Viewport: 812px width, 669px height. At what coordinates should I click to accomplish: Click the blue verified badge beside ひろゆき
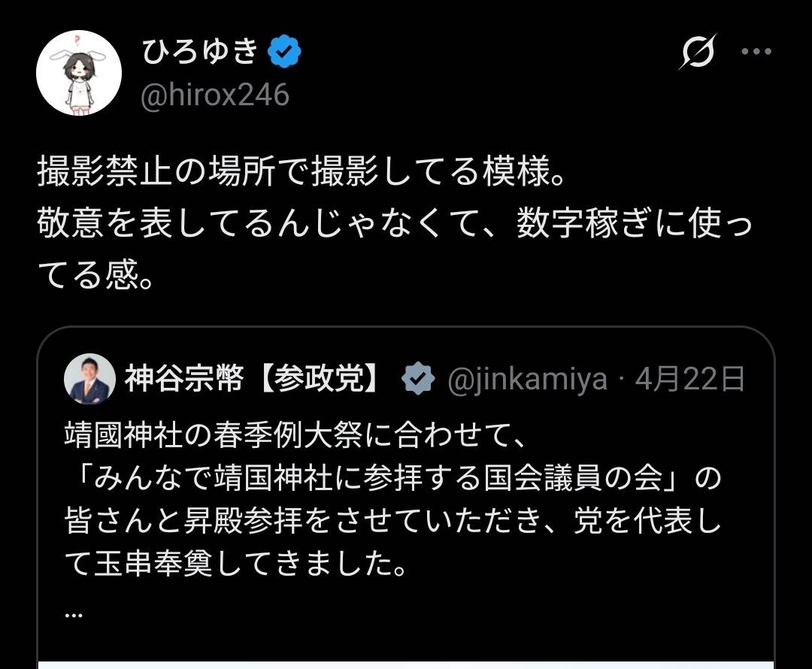click(x=286, y=51)
